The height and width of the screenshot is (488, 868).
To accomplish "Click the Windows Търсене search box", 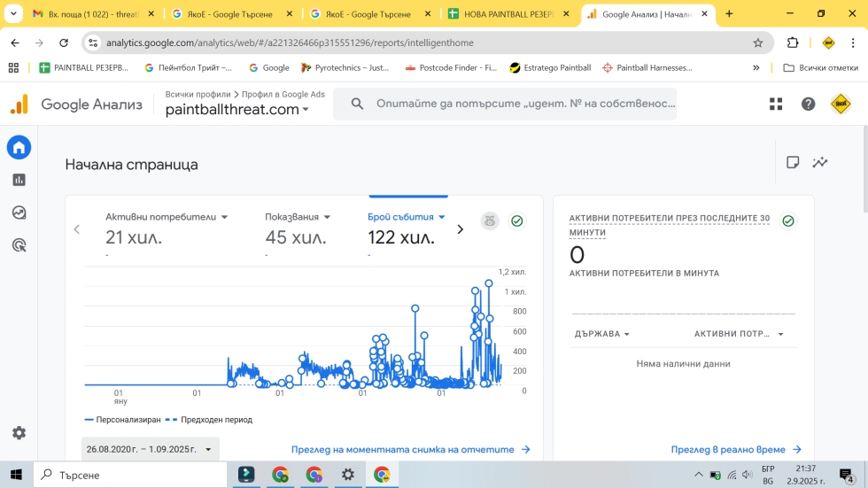I will 130,475.
